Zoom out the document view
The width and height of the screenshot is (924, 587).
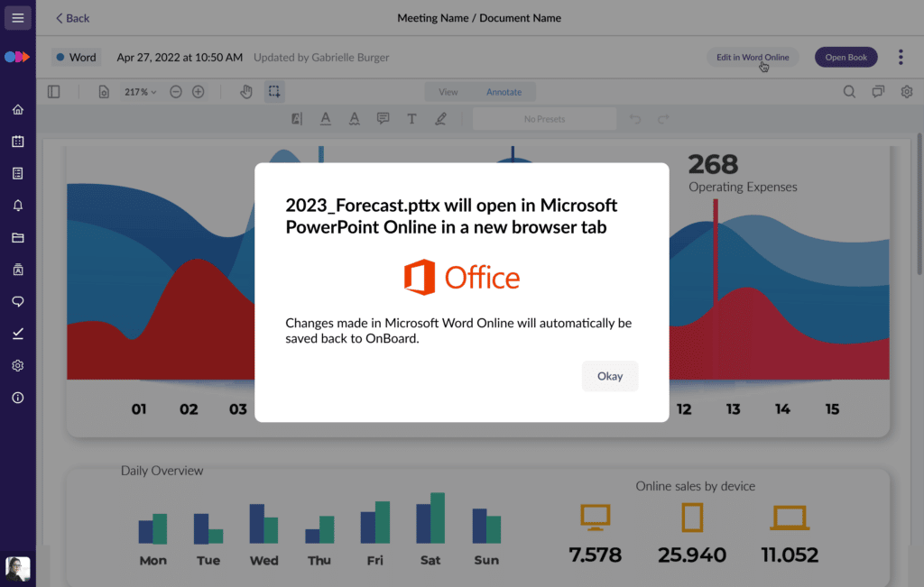pos(175,91)
